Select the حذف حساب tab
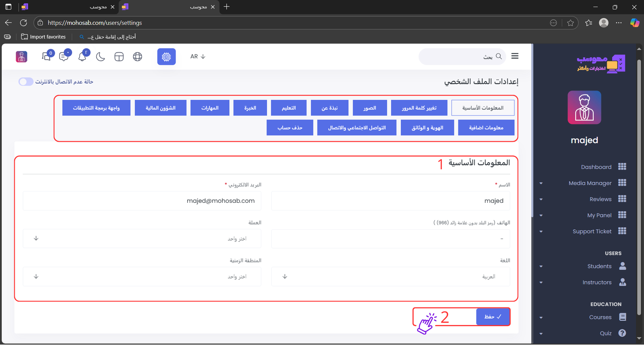Image resolution: width=644 pixels, height=362 pixels. [x=289, y=128]
